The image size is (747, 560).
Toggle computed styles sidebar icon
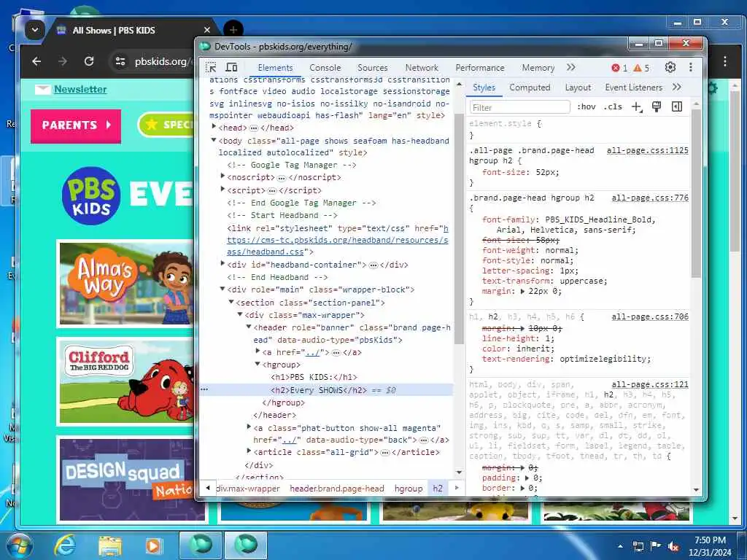pos(677,106)
